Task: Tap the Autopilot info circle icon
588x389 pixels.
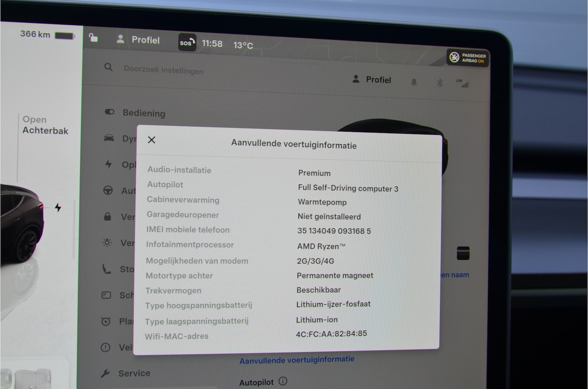Action: point(283,381)
